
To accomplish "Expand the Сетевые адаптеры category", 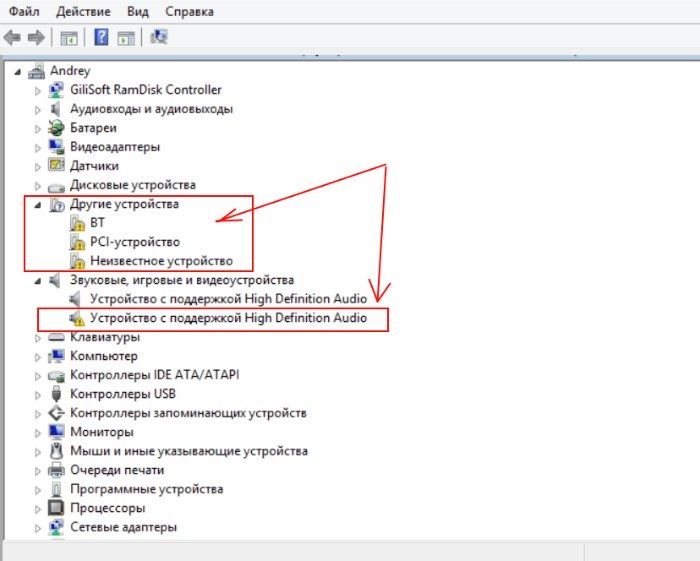I will (39, 527).
